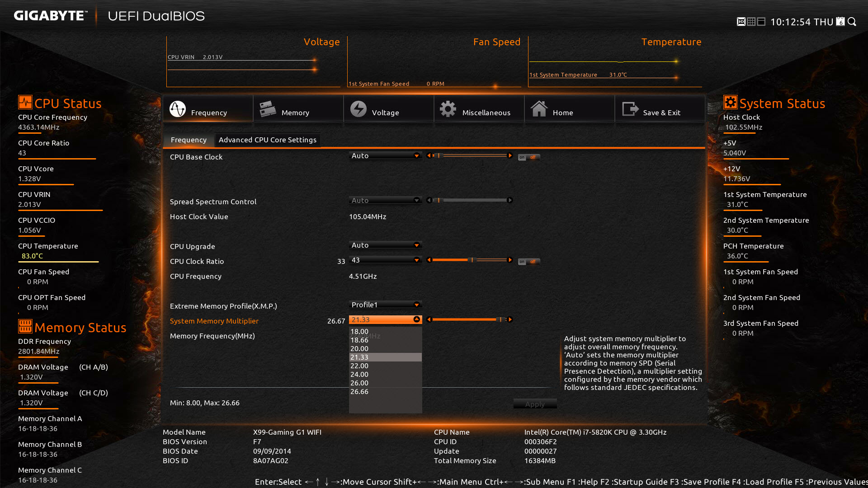The height and width of the screenshot is (488, 868).
Task: Click the Memory modules icon
Action: click(268, 109)
